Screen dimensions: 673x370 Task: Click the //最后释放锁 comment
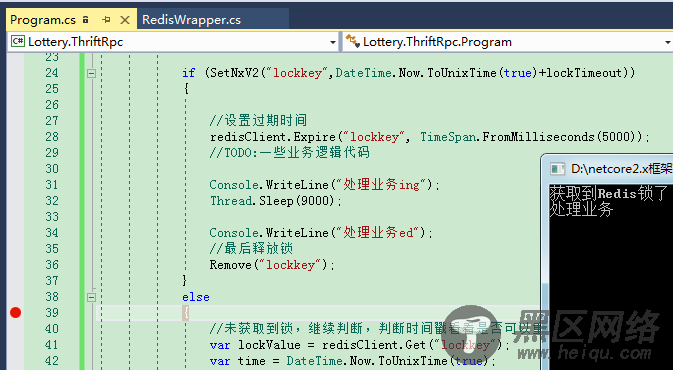(x=251, y=249)
